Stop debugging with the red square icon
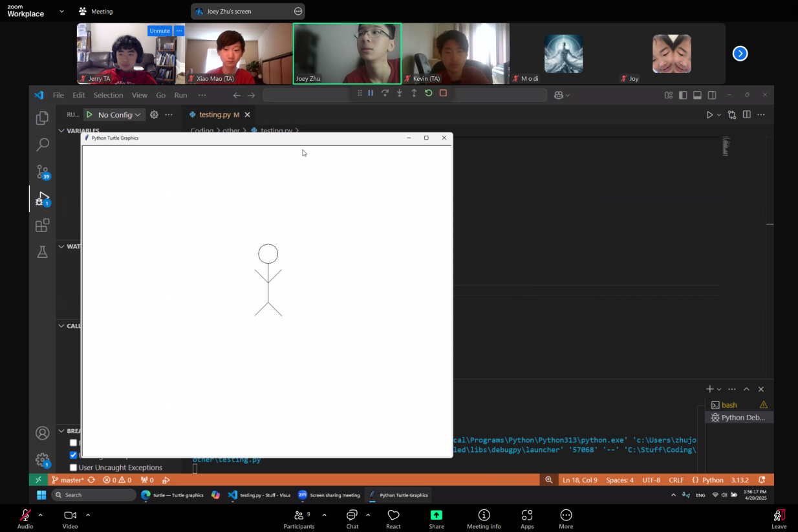798x532 pixels. (443, 93)
